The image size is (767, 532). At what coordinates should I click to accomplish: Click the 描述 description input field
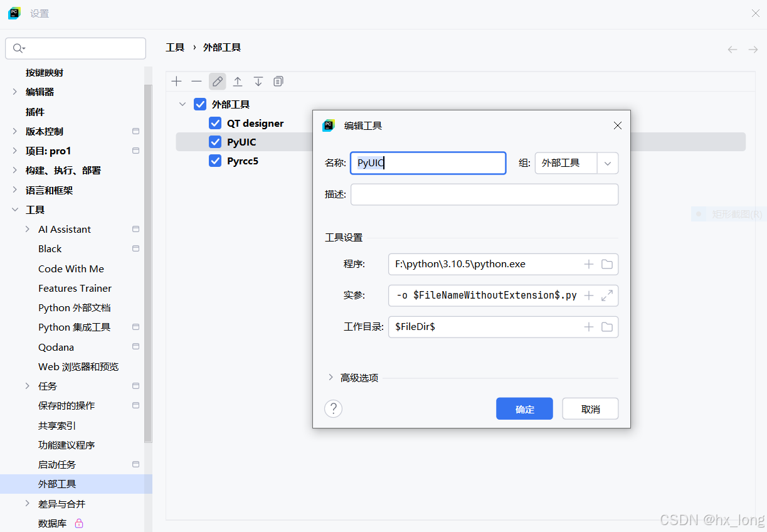click(x=484, y=194)
